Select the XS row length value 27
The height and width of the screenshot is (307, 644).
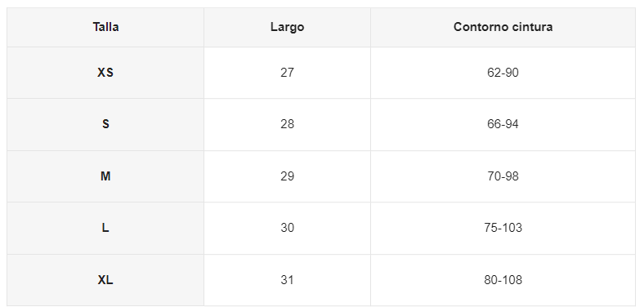287,73
